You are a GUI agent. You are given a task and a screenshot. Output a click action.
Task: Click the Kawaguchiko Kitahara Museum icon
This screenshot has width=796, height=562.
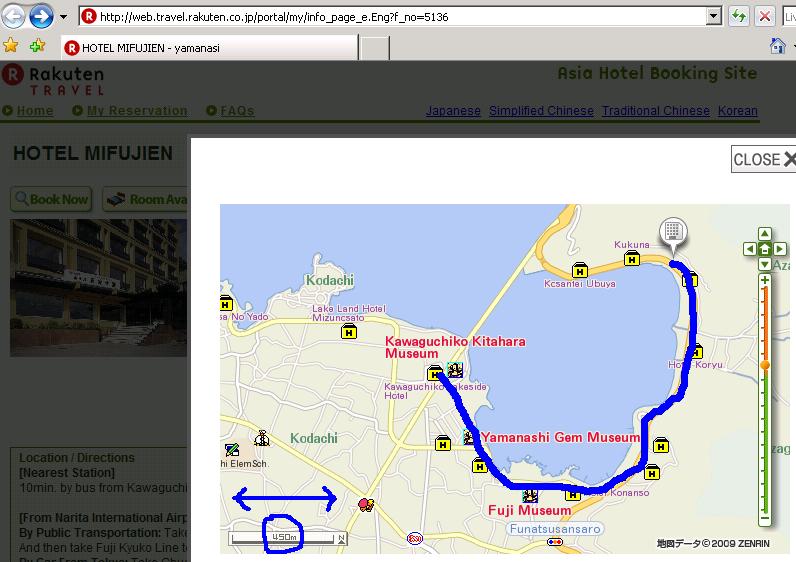pyautogui.click(x=455, y=370)
